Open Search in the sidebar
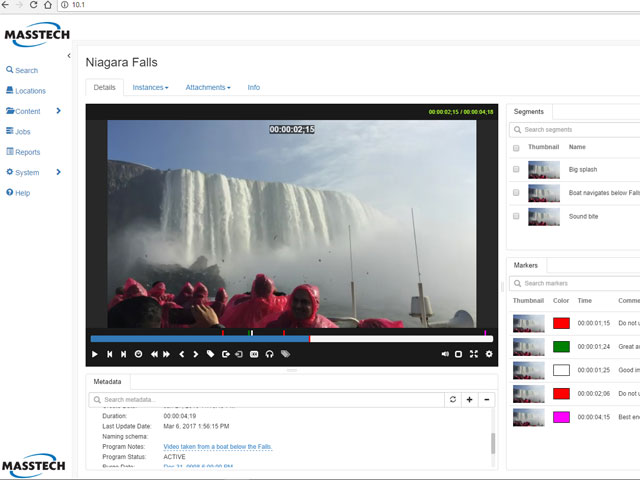640x480 pixels. pyautogui.click(x=22, y=70)
